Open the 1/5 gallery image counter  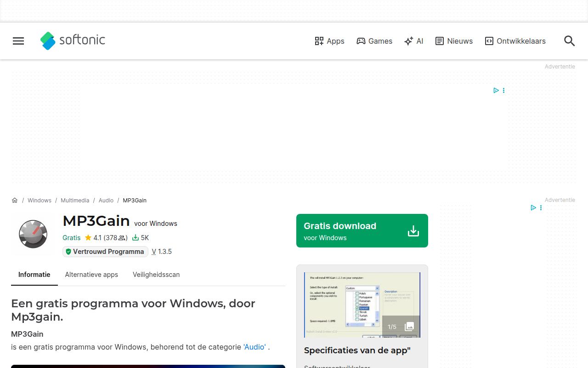[401, 327]
